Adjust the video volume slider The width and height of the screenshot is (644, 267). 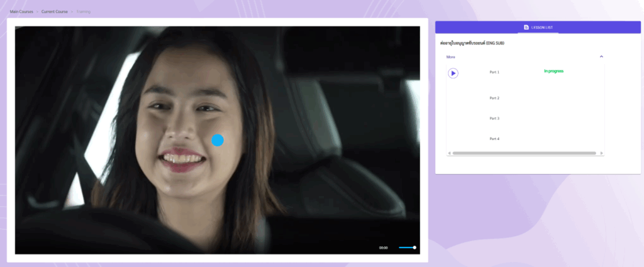click(x=406, y=248)
